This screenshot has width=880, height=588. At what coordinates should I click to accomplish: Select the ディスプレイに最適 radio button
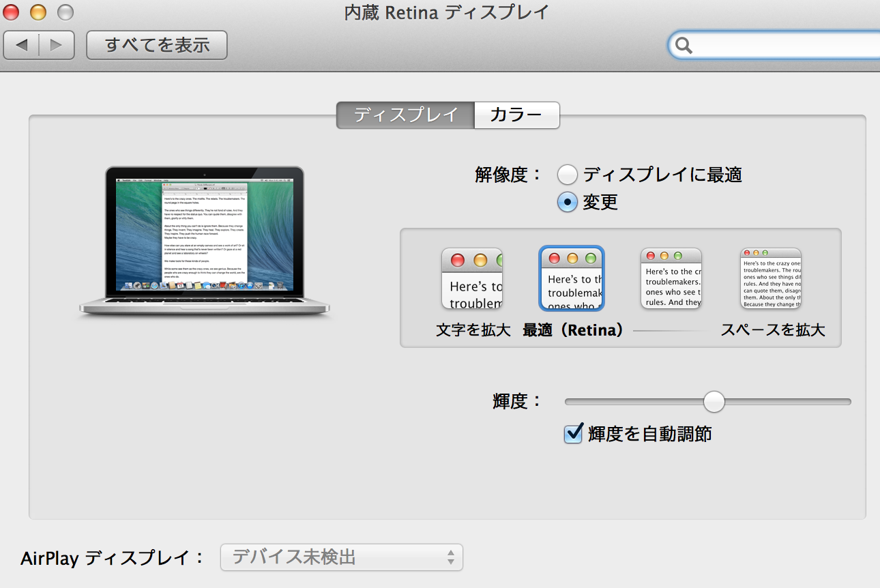[x=568, y=175]
